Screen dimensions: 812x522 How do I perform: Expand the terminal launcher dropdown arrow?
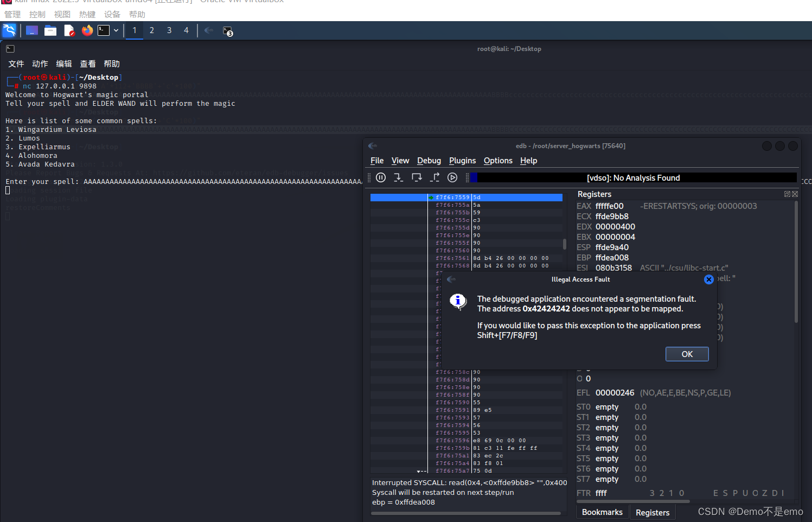tap(116, 30)
